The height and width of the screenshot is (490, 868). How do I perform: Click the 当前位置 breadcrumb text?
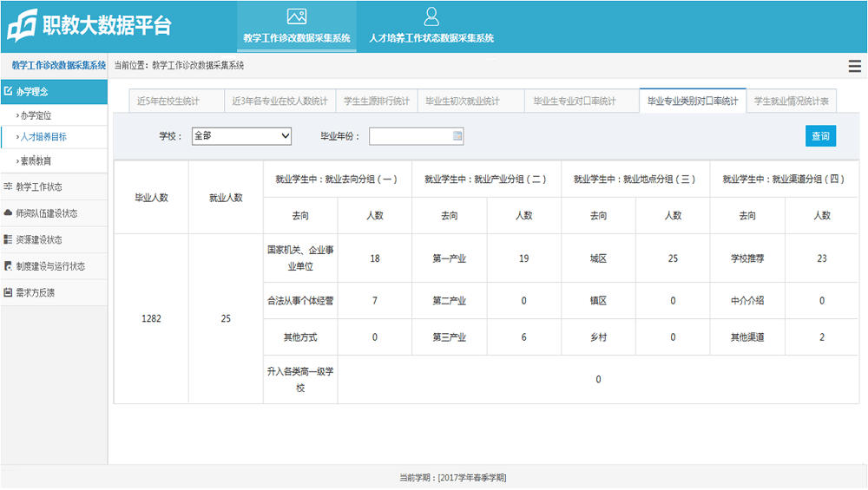[x=179, y=65]
